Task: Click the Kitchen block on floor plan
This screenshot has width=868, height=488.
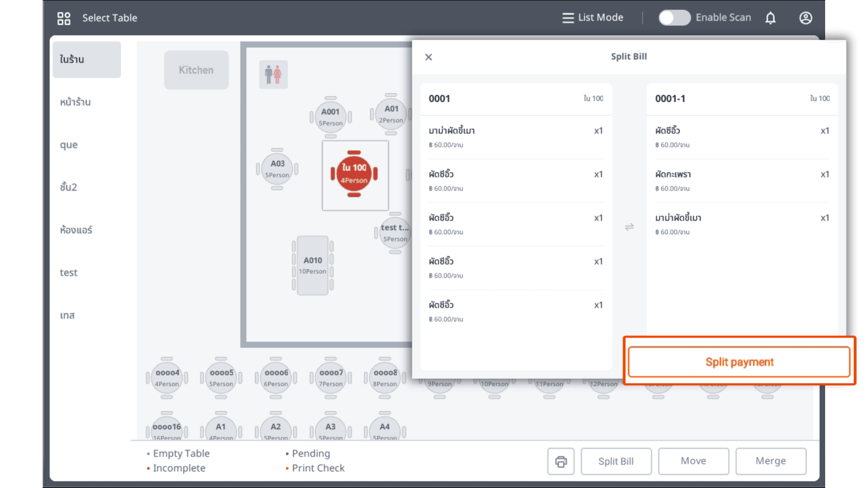Action: [x=196, y=70]
